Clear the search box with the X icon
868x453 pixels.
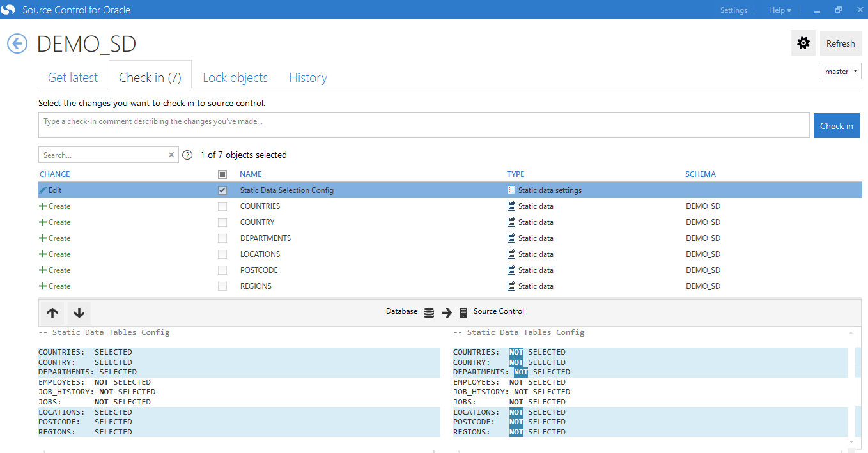pos(171,155)
